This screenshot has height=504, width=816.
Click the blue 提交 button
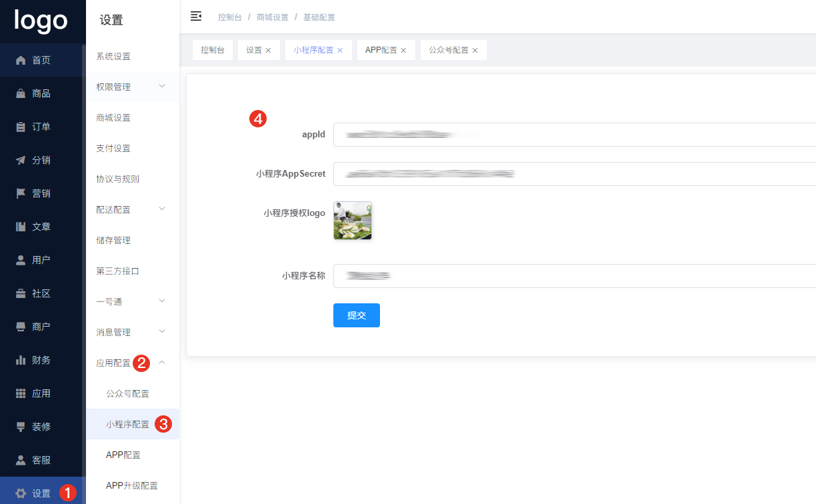click(357, 315)
